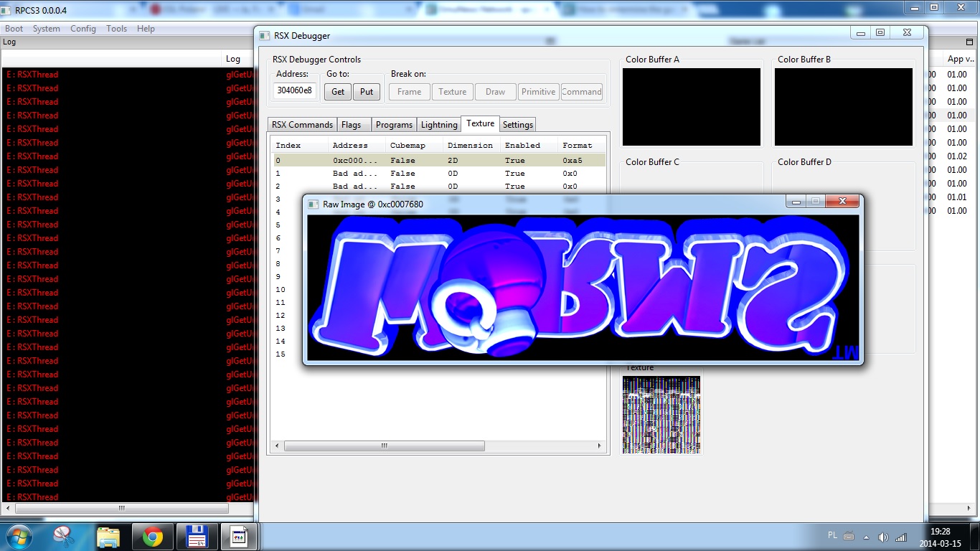This screenshot has height=551, width=980.
Task: Open the floppy disk taskbar application
Action: pyautogui.click(x=196, y=537)
